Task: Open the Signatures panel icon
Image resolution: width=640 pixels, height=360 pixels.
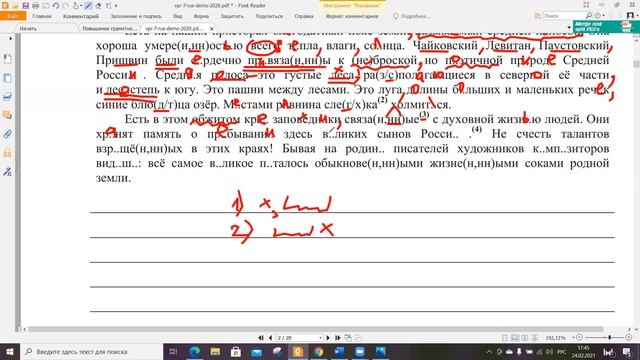Action: click(7, 171)
